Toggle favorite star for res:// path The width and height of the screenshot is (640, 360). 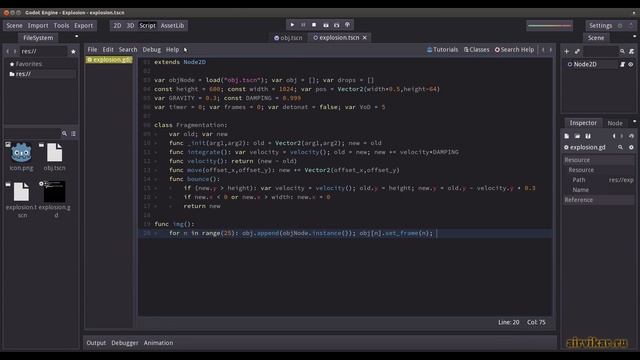[73, 51]
